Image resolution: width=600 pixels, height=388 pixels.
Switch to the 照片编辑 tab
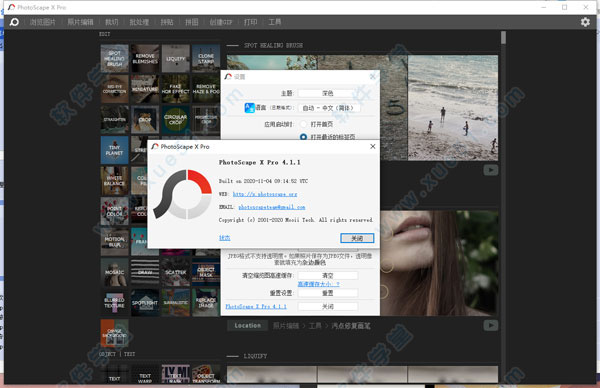80,22
